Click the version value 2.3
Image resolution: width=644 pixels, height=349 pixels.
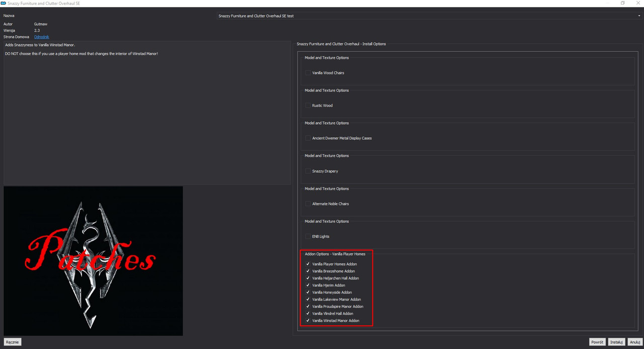click(x=37, y=31)
